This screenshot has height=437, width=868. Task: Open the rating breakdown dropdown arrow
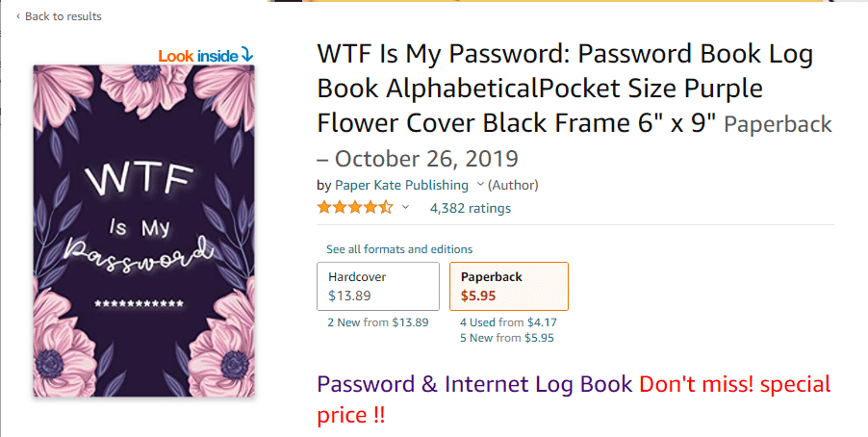tap(405, 208)
